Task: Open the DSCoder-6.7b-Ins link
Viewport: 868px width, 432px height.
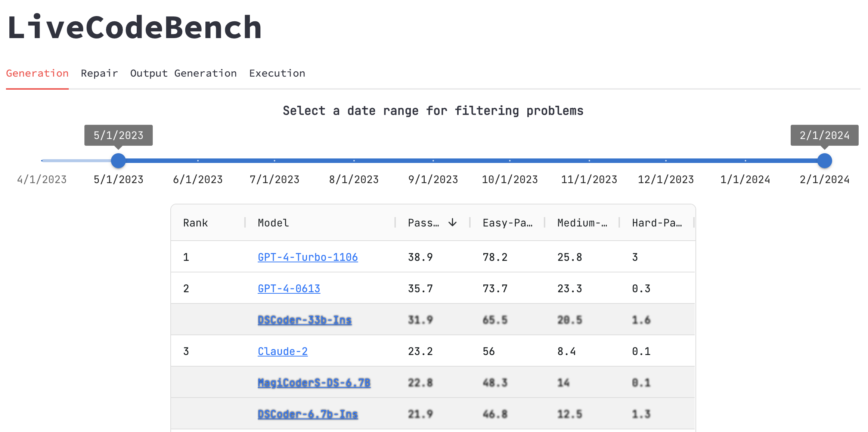Action: point(307,414)
